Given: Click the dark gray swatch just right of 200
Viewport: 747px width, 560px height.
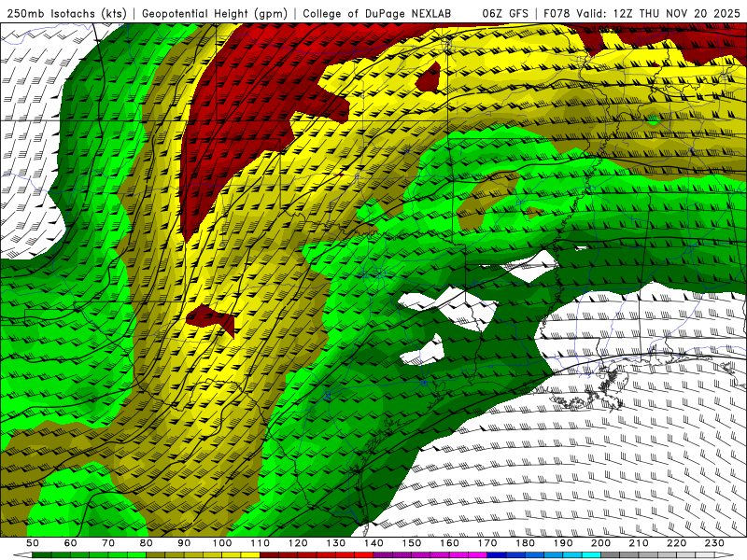Looking at the screenshot, I should coord(611,555).
